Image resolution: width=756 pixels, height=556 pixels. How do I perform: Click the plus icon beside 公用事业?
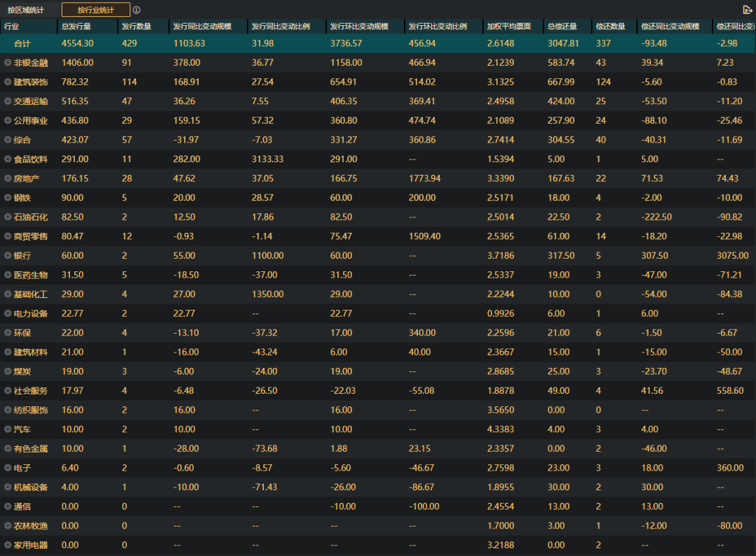click(8, 121)
